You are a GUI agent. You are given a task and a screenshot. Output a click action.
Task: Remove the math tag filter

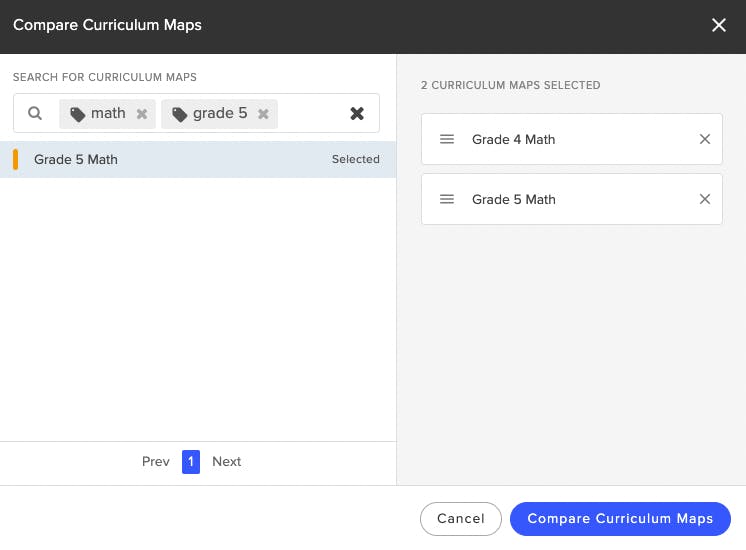click(x=142, y=114)
